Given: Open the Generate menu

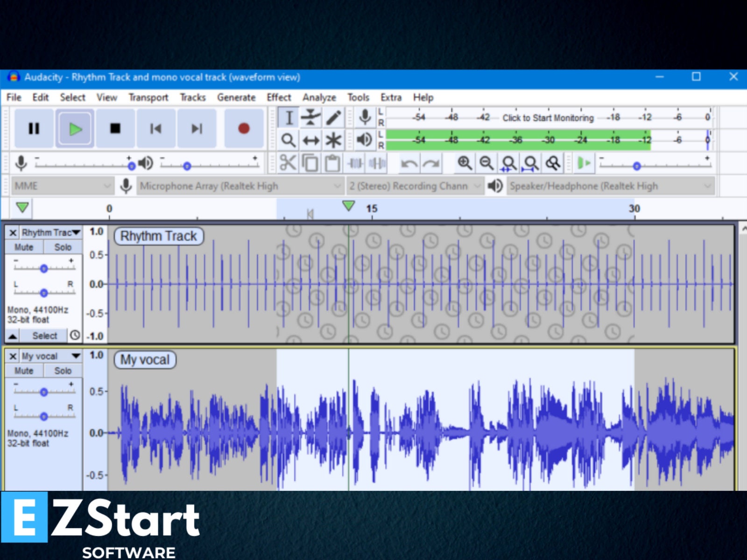Looking at the screenshot, I should click(236, 97).
